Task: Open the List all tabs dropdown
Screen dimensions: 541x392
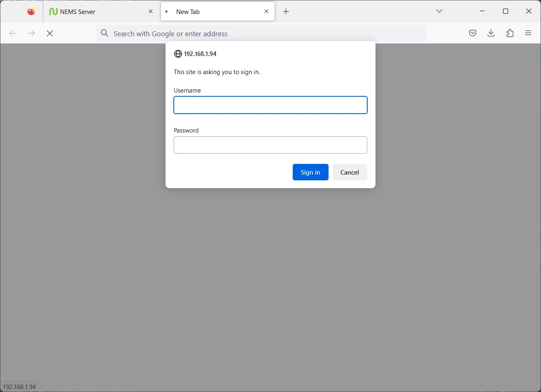Action: (x=439, y=11)
